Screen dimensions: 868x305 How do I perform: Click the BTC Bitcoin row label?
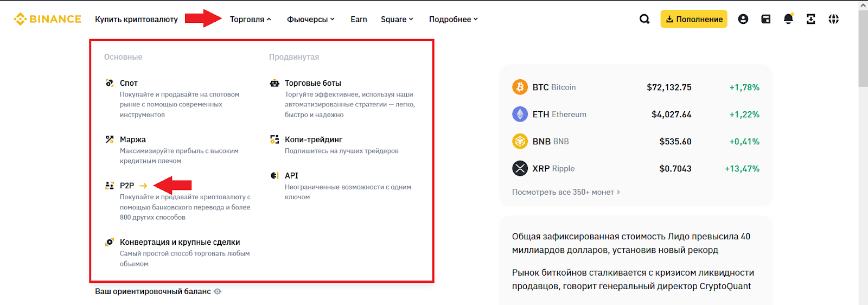click(554, 87)
